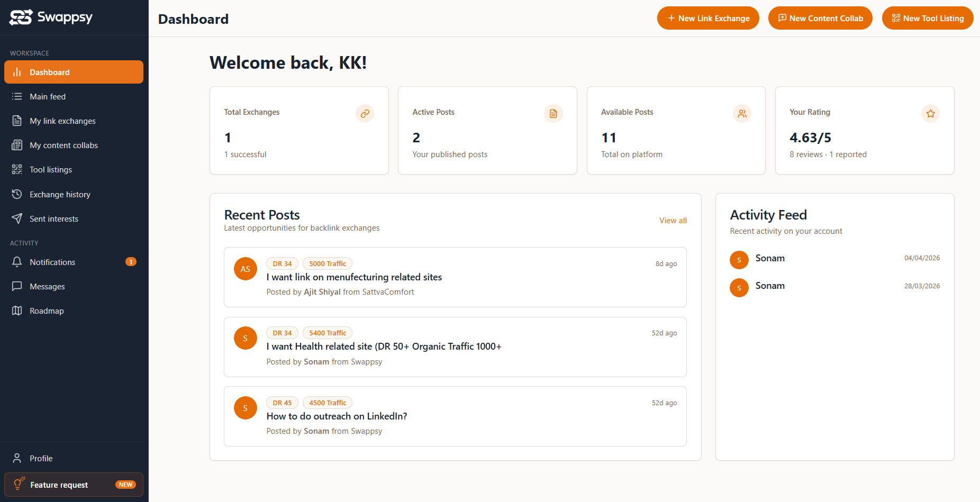Screen dimensions: 980x502
Task: Click the My link exchanges document icon
Action: tap(17, 121)
